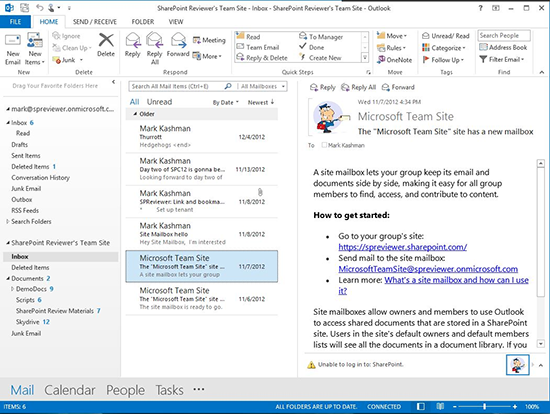Run the Done quick step

(x=311, y=47)
